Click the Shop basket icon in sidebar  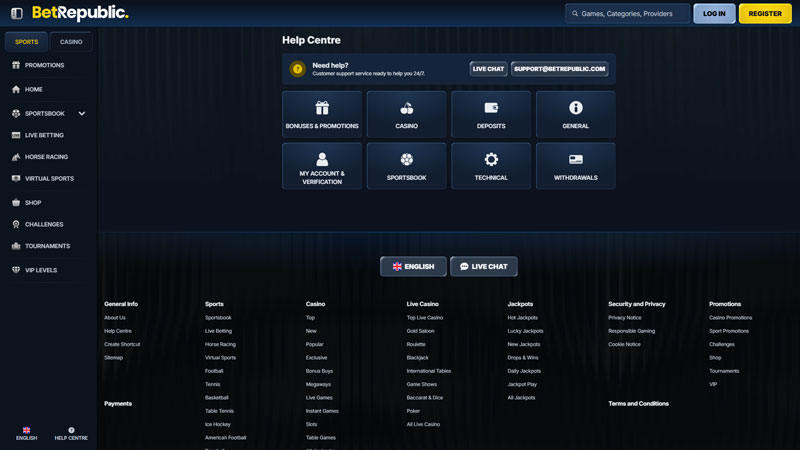click(x=16, y=203)
